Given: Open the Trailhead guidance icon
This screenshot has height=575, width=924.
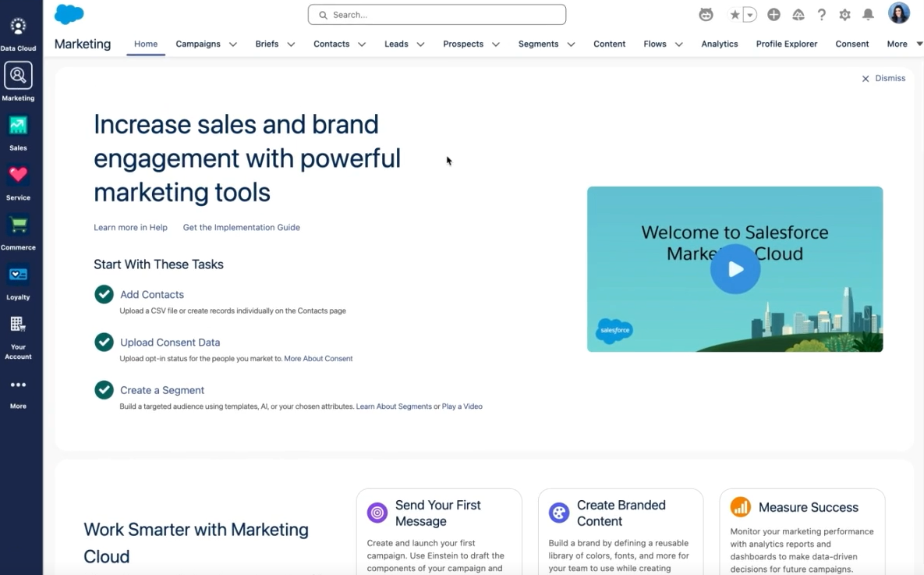Looking at the screenshot, I should point(798,15).
